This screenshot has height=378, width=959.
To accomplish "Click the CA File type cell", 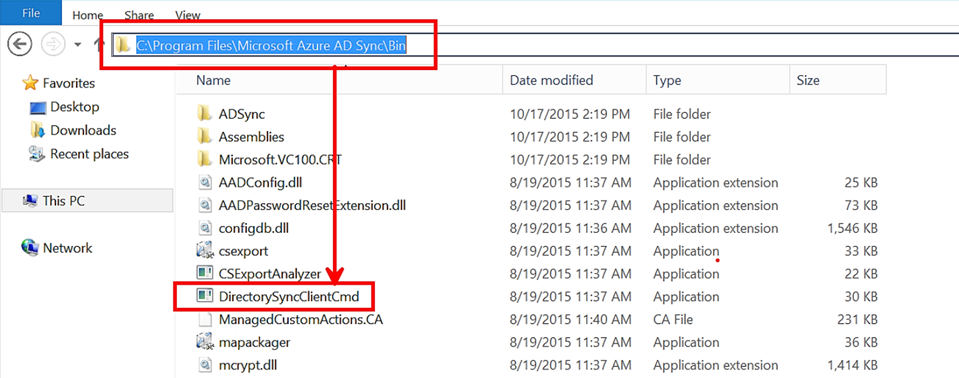I will 673,319.
